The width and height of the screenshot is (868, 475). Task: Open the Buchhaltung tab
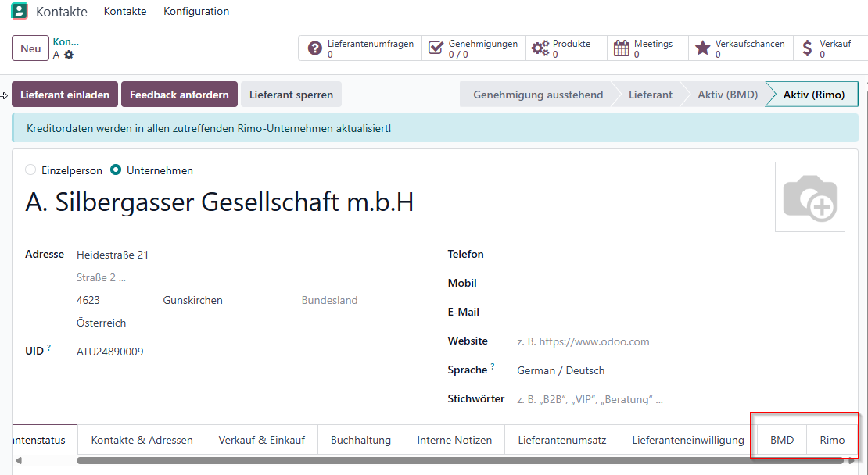point(361,440)
